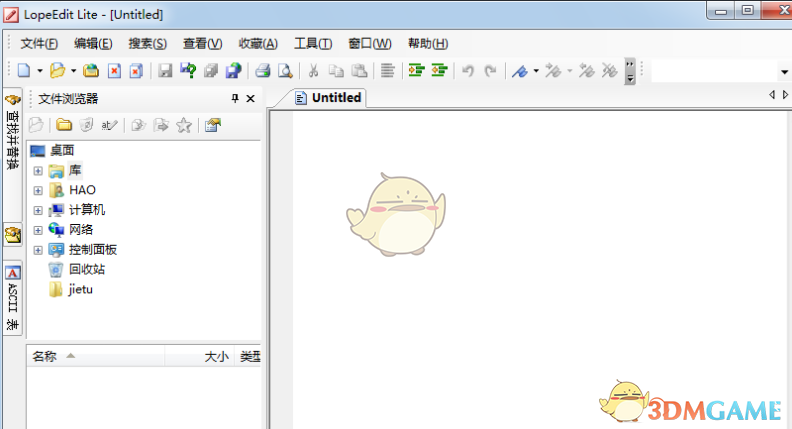
Task: Expand the 计算机 tree node
Action: tap(38, 210)
